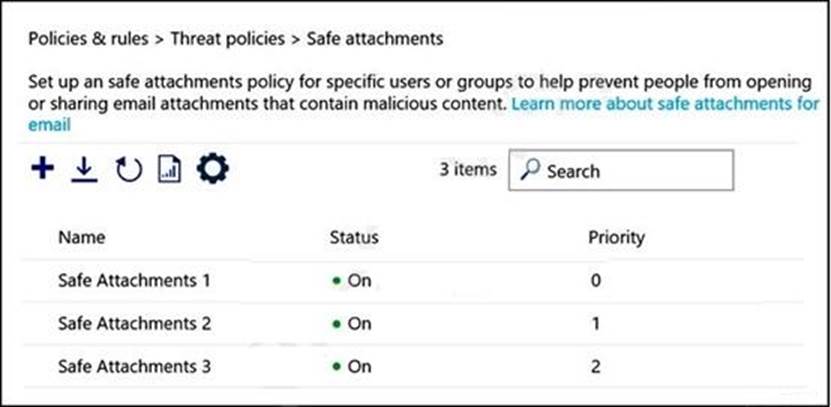Image resolution: width=831 pixels, height=407 pixels.
Task: Open Learn more about safe attachments link
Action: pos(664,103)
